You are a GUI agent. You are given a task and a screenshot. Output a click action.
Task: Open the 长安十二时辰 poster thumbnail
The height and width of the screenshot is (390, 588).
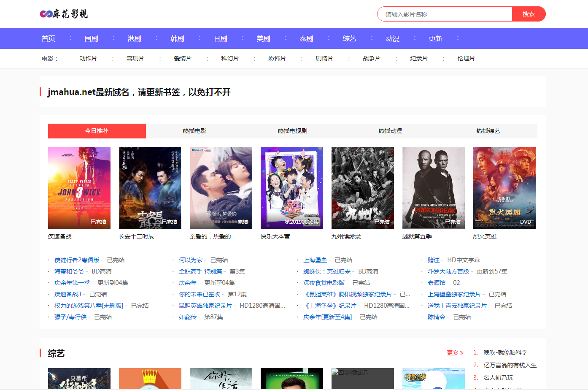(150, 188)
